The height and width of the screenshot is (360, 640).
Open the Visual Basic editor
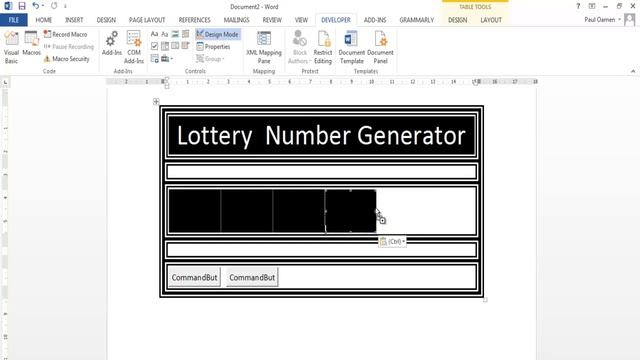(x=11, y=47)
